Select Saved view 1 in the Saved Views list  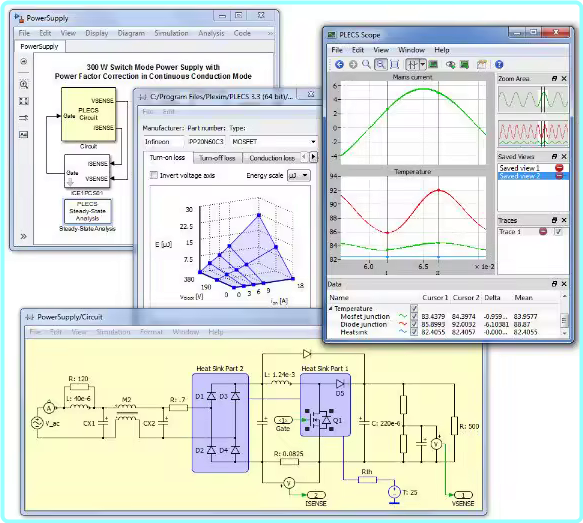pyautogui.click(x=519, y=168)
